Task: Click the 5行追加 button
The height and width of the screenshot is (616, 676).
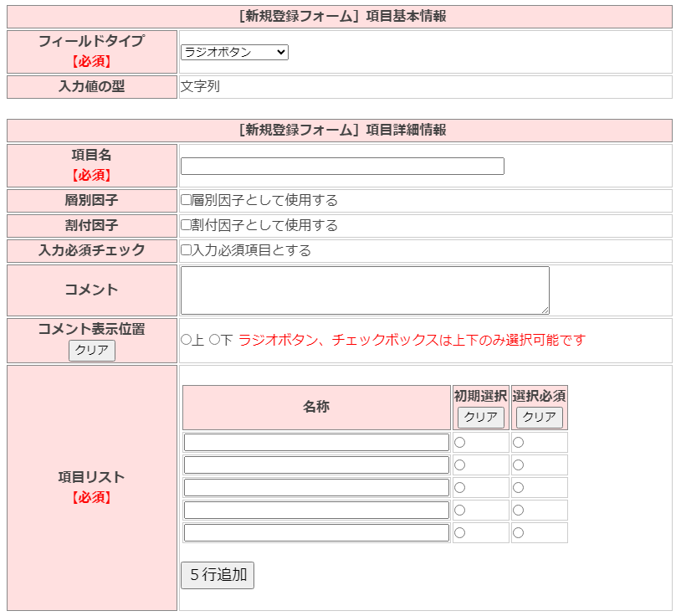Action: [x=218, y=575]
